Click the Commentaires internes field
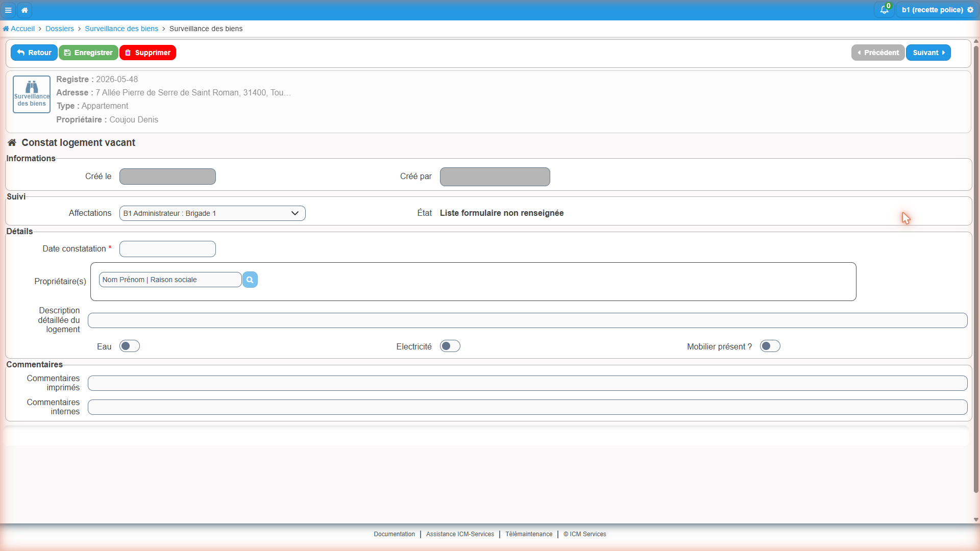The image size is (980, 551). [528, 407]
